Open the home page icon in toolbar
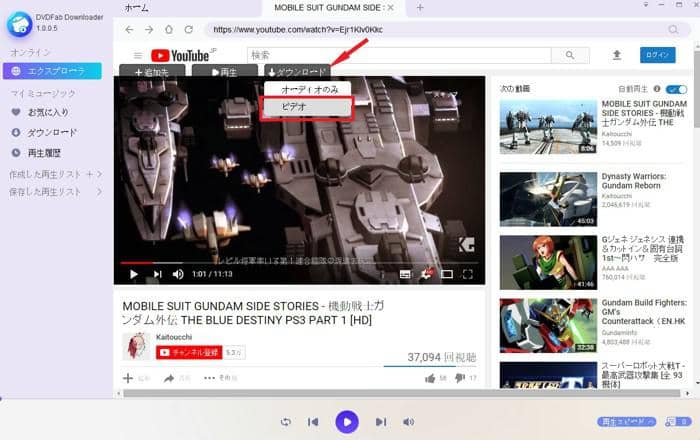The image size is (700, 440). coord(169,29)
